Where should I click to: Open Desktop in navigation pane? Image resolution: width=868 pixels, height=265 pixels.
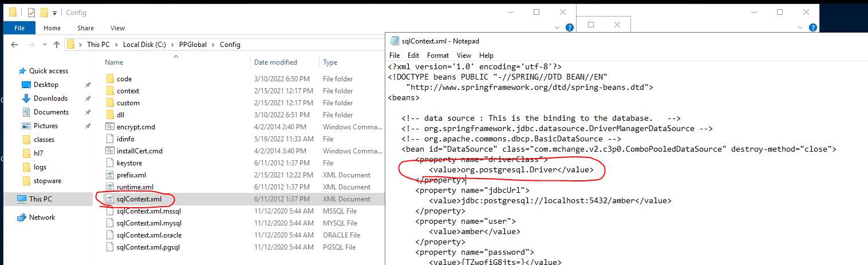coord(46,85)
